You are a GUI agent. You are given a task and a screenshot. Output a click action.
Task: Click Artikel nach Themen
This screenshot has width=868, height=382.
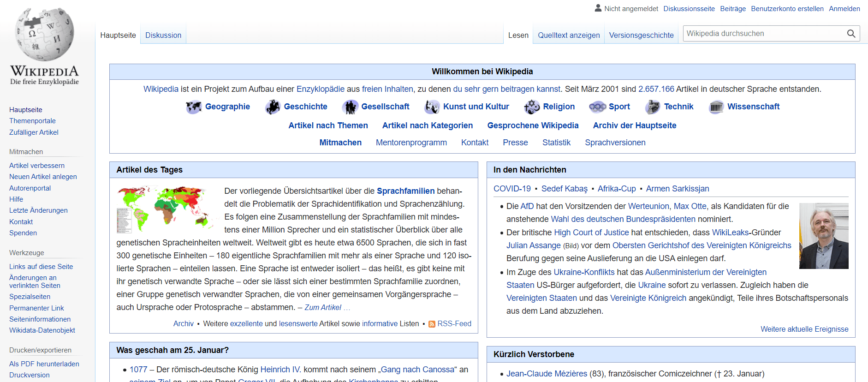click(328, 125)
